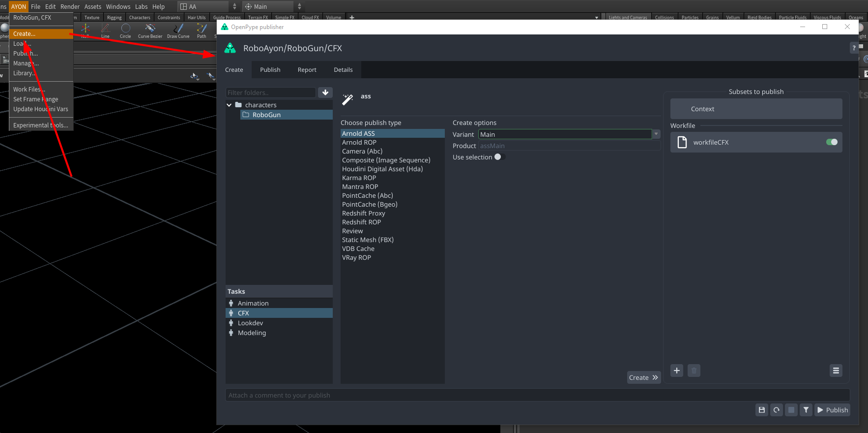Select Library... in AYON menu
The height and width of the screenshot is (433, 868).
pyautogui.click(x=41, y=73)
